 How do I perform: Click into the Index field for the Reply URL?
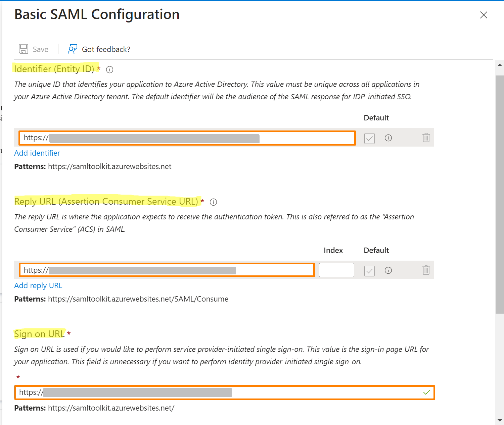(x=336, y=270)
